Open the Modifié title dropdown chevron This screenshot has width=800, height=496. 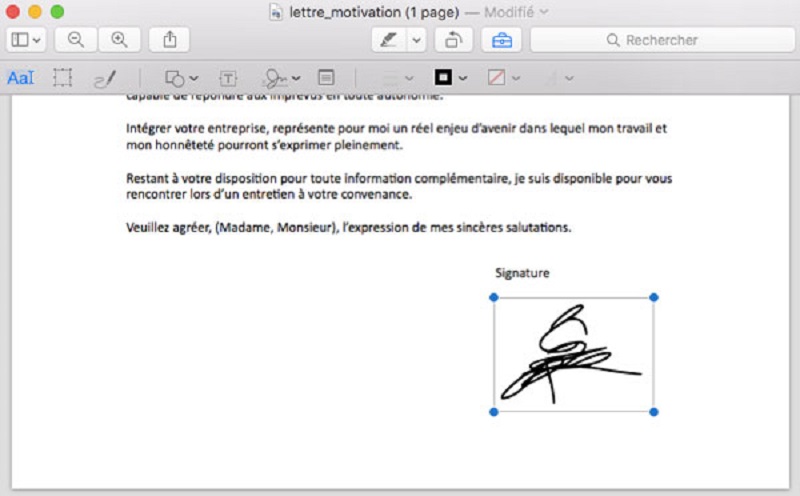pyautogui.click(x=544, y=12)
